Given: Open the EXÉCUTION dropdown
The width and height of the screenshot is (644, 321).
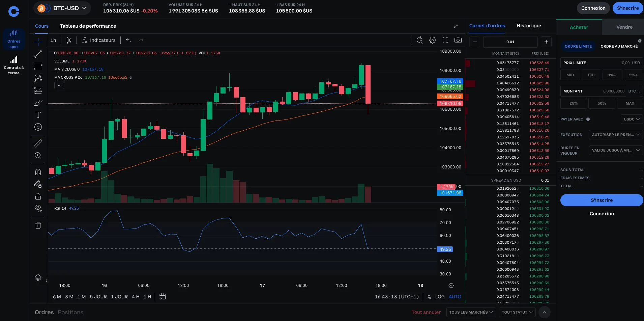Looking at the screenshot, I should pos(616,135).
